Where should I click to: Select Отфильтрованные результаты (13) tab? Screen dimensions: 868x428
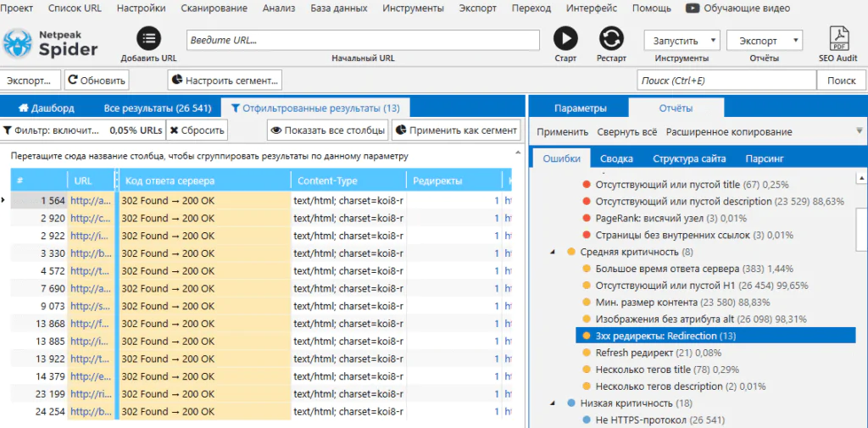coord(315,108)
